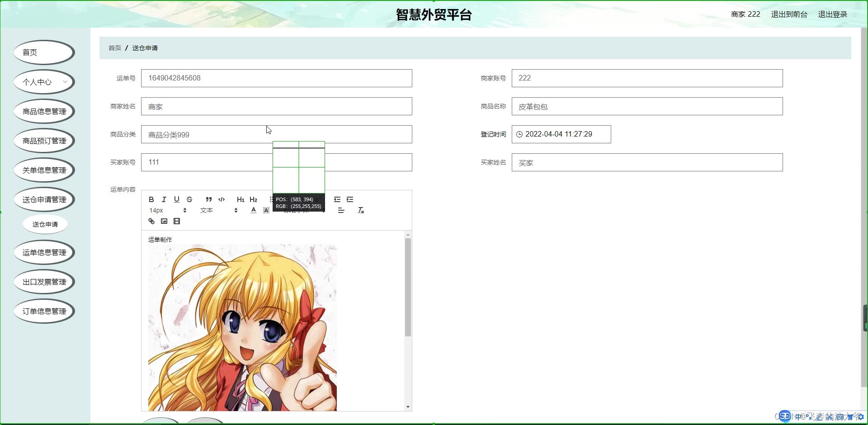Open the 登记时间 date-time picker field
The width and height of the screenshot is (868, 425).
pos(561,134)
